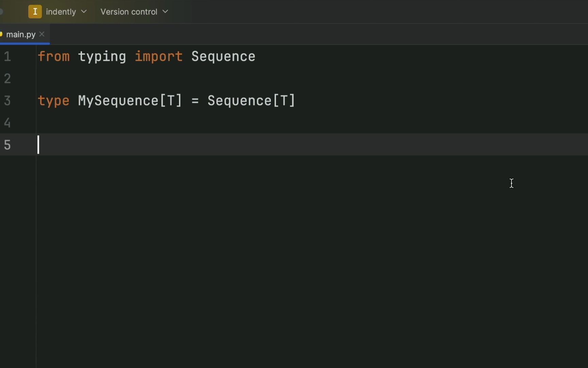588x368 pixels.
Task: Click 'Sequence[T]' after the equals sign
Action: 251,101
